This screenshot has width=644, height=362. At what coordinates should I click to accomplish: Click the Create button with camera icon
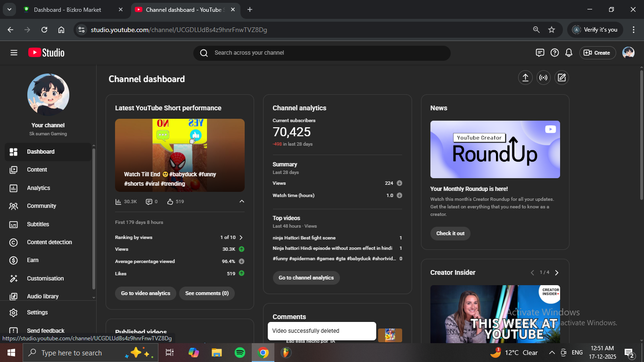(x=597, y=53)
